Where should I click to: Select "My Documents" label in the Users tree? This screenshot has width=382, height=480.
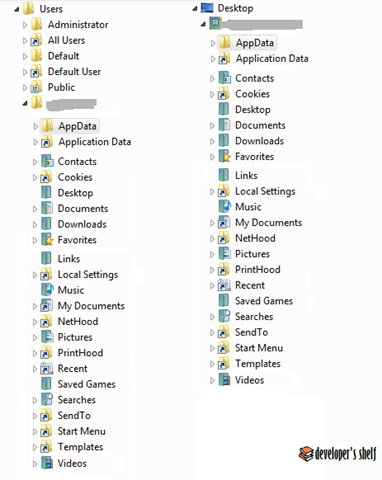click(x=91, y=306)
